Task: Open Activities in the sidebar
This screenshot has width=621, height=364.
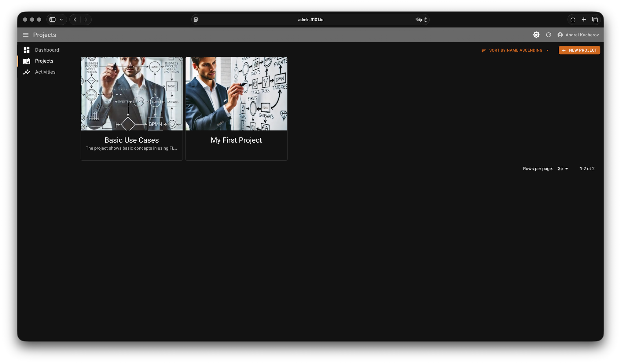Action: tap(45, 72)
